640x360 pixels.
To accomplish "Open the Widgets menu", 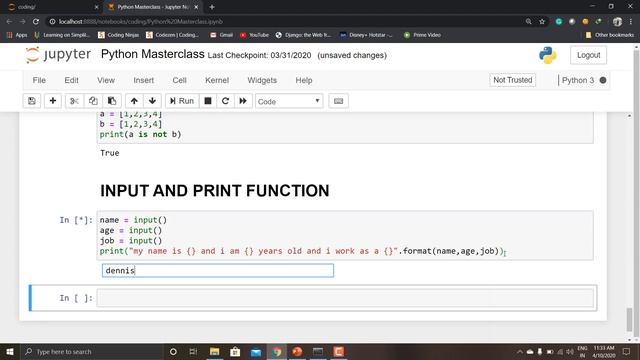I will point(262,80).
